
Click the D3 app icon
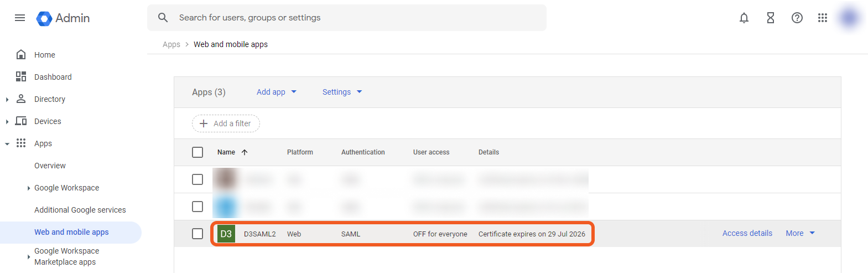[x=226, y=234]
